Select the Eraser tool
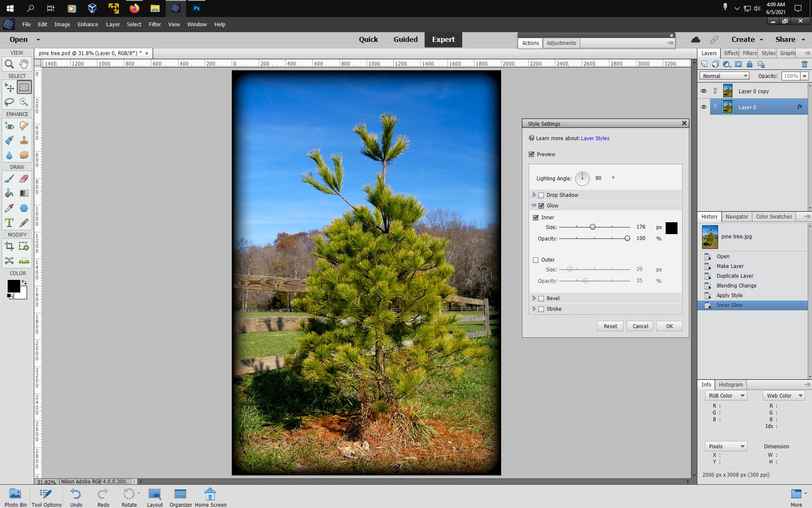This screenshot has height=508, width=812. pyautogui.click(x=24, y=179)
